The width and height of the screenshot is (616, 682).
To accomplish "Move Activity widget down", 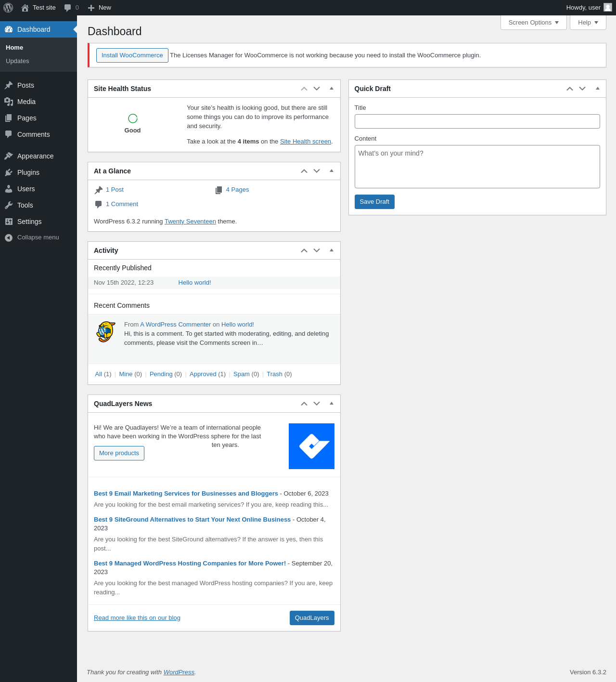I will pos(317,250).
